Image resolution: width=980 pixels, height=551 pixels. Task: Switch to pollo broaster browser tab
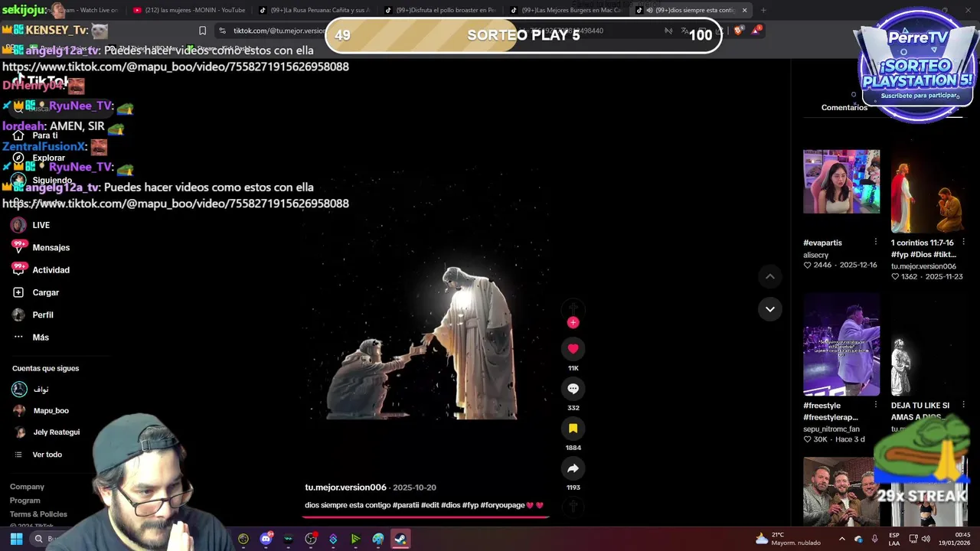(x=440, y=10)
